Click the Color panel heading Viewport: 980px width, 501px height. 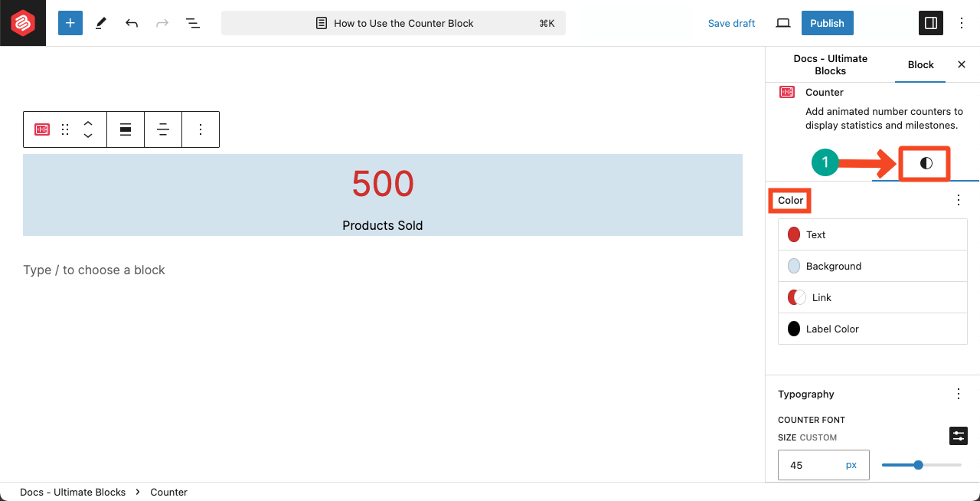pyautogui.click(x=791, y=201)
